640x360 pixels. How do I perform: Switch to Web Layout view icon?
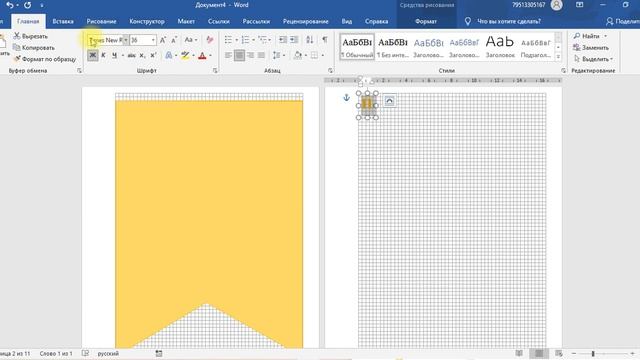[x=559, y=353]
